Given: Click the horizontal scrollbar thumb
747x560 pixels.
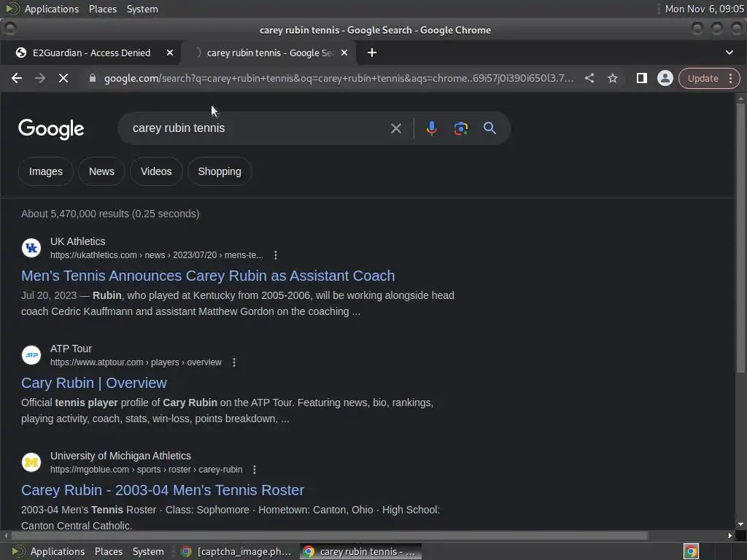Looking at the screenshot, I should click(329, 535).
